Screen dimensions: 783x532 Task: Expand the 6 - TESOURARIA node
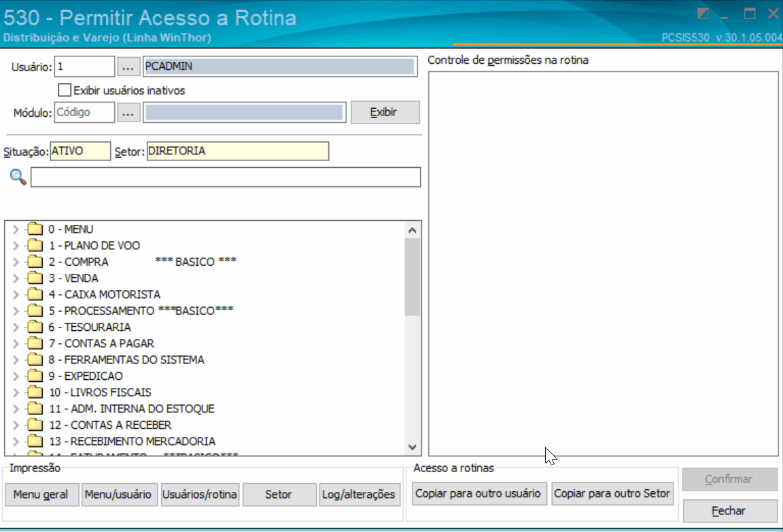point(16,327)
